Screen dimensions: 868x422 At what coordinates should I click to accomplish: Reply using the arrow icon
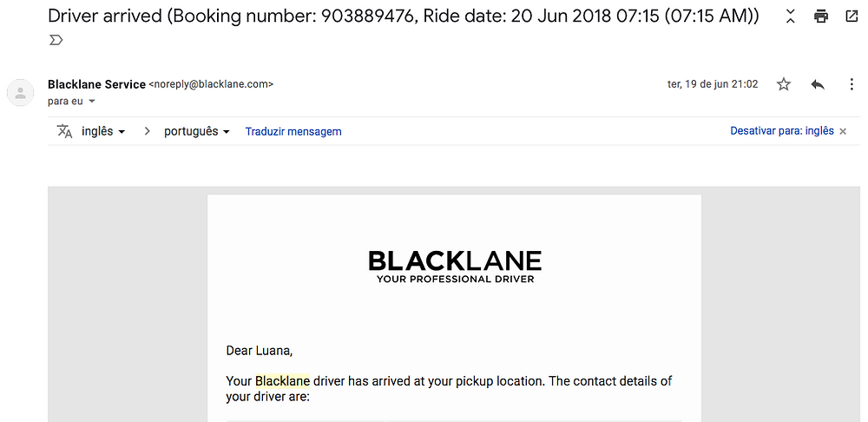pos(818,84)
